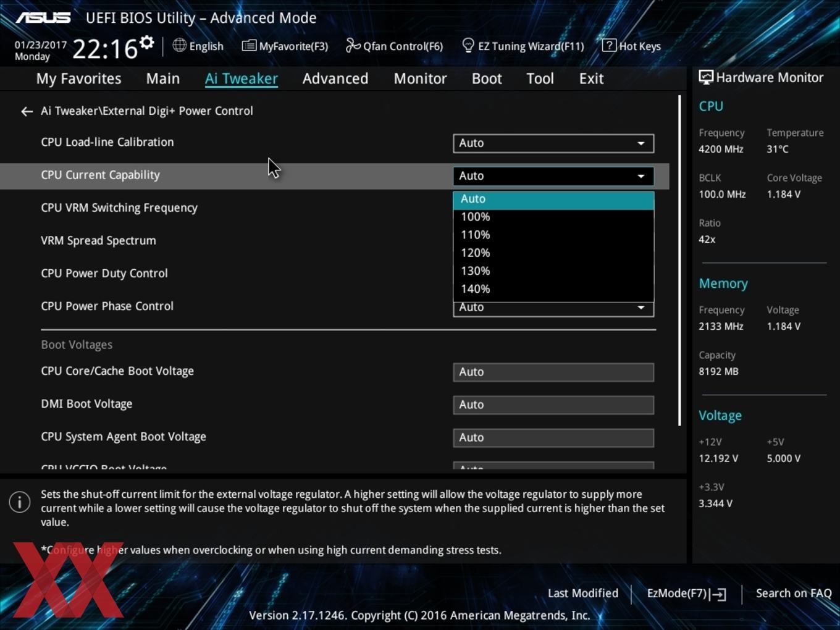The image size is (840, 630).
Task: Select the Ai Tweaker tab
Action: click(x=241, y=78)
